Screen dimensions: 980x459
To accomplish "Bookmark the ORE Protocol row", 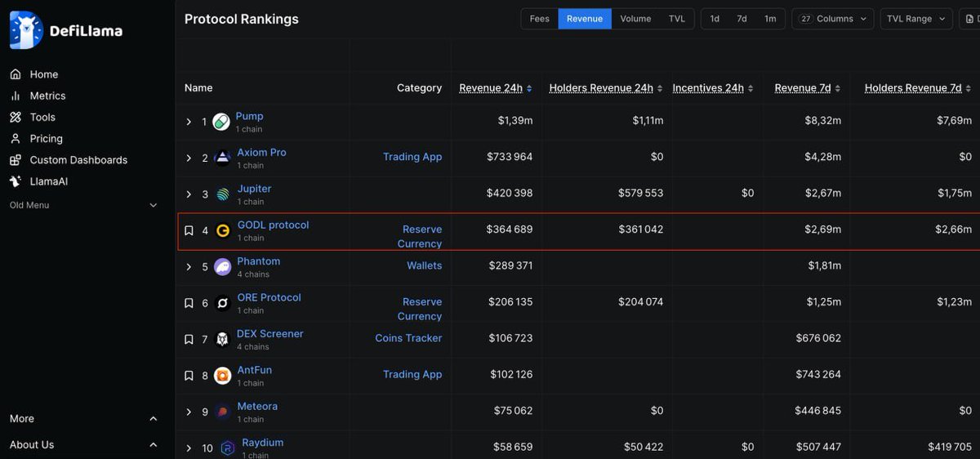I will (x=189, y=303).
